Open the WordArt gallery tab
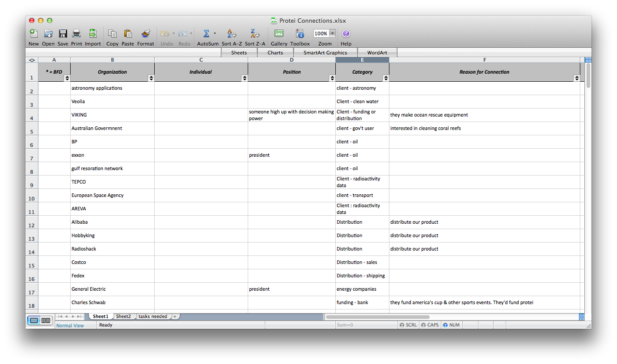 (377, 53)
